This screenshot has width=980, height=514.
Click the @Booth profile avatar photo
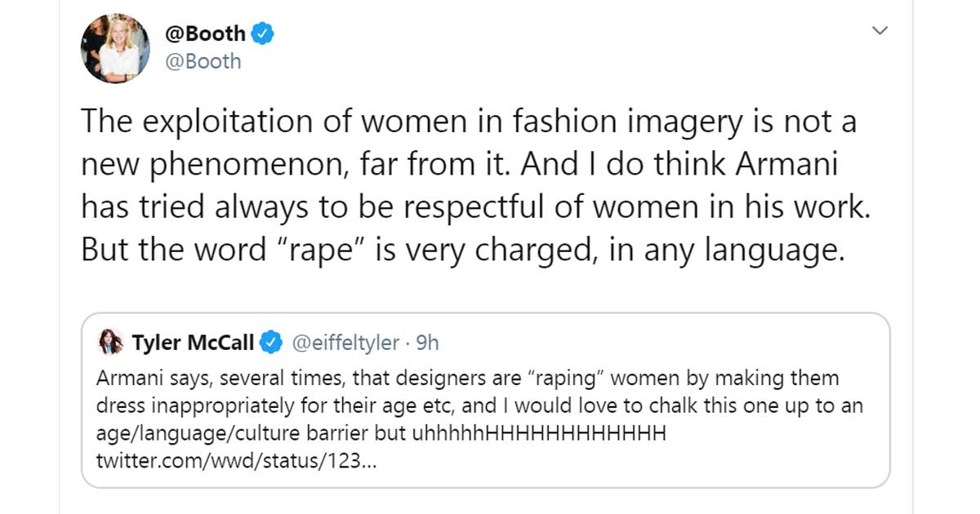click(115, 48)
